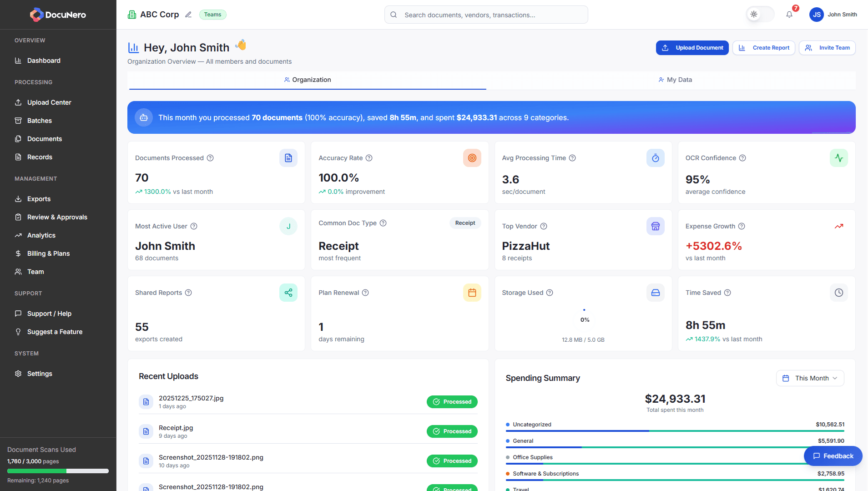Open the Review & Approvals section
The image size is (868, 491).
pyautogui.click(x=57, y=217)
